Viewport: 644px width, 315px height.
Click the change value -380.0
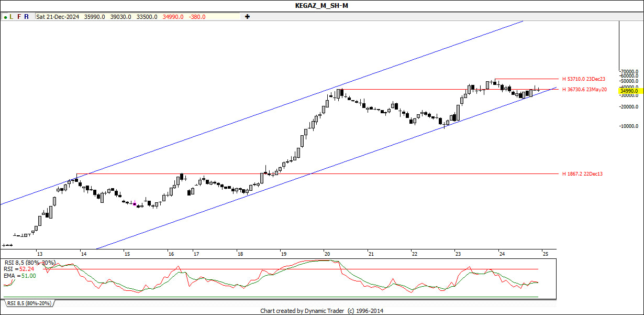pyautogui.click(x=197, y=17)
